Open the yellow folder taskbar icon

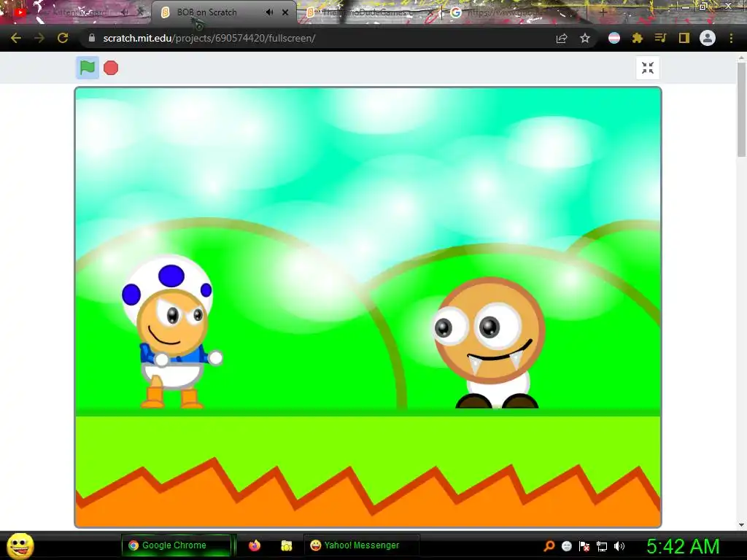pyautogui.click(x=286, y=545)
